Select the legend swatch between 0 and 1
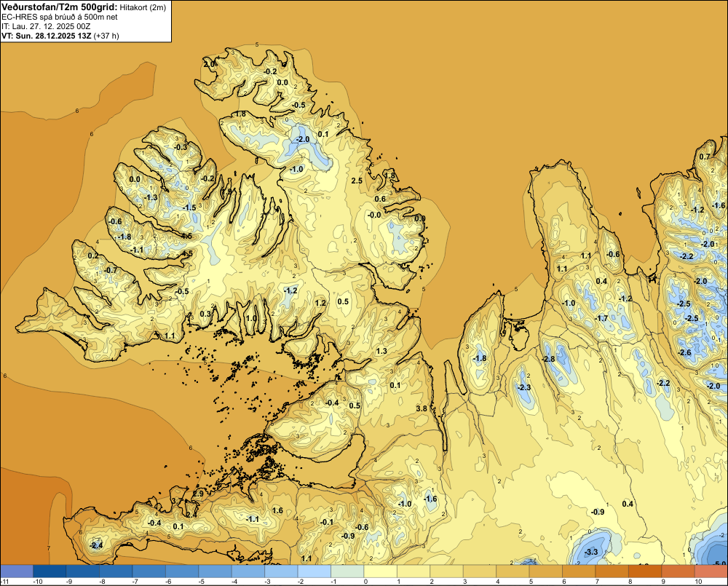The width and height of the screenshot is (728, 586). (x=380, y=571)
